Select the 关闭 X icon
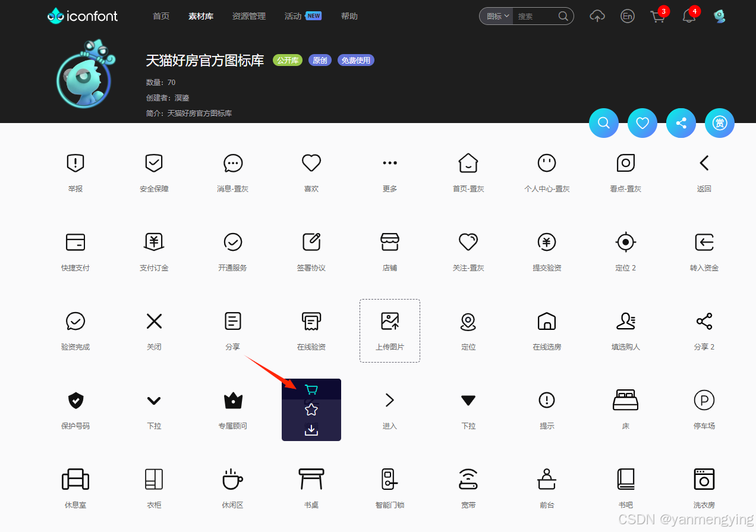Screen dimensions: 756x532 (154, 321)
